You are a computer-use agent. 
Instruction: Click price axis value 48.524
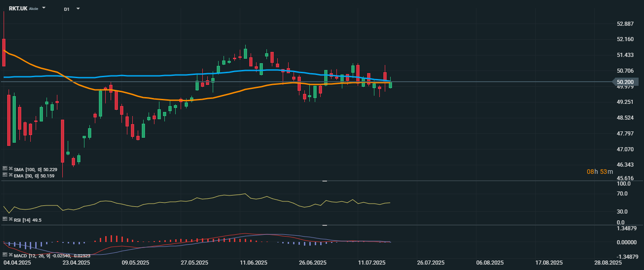(x=625, y=118)
